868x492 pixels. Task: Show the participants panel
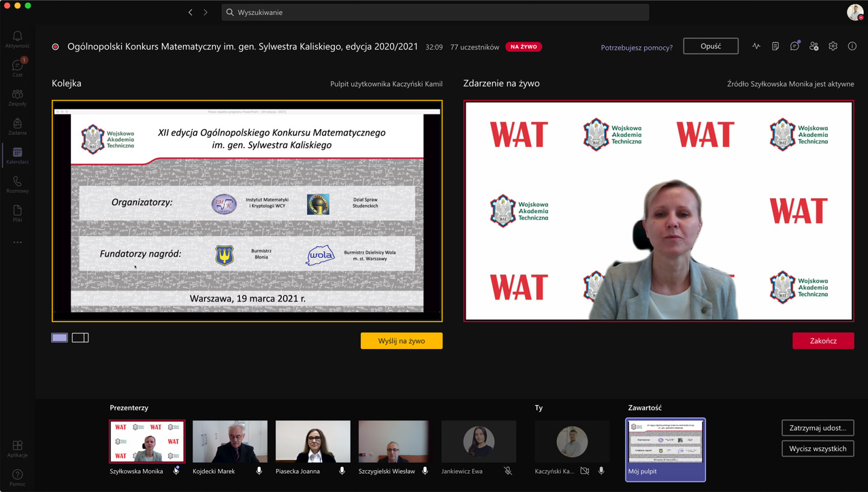point(814,46)
